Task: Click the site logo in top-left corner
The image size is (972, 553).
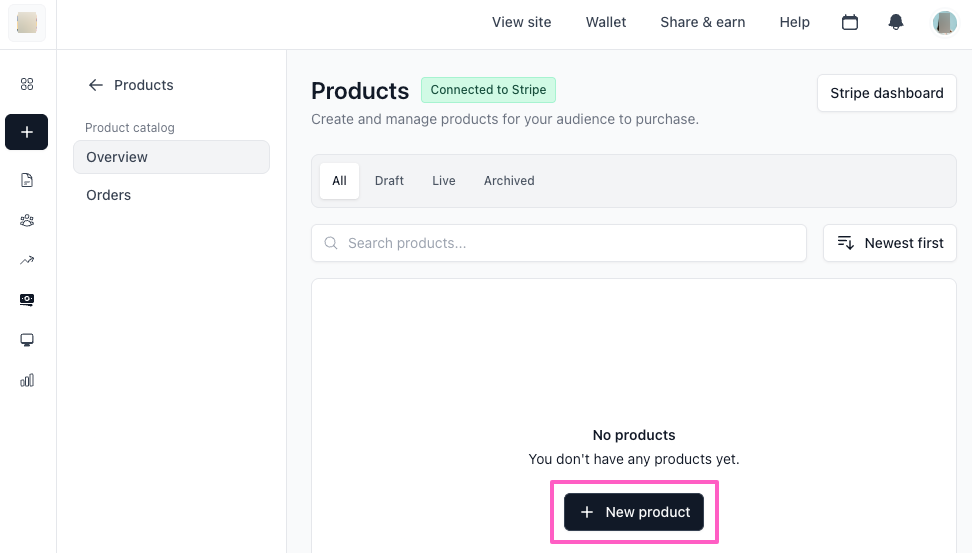Action: (27, 23)
